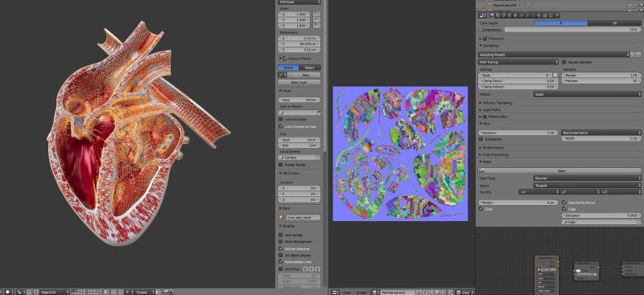Open the Blackman-Harris filter dropdown

tap(601, 133)
